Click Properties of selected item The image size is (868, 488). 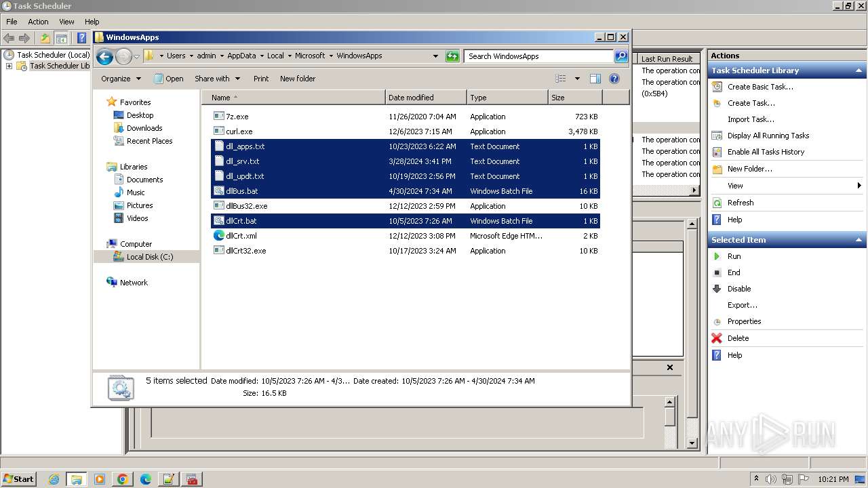click(744, 321)
